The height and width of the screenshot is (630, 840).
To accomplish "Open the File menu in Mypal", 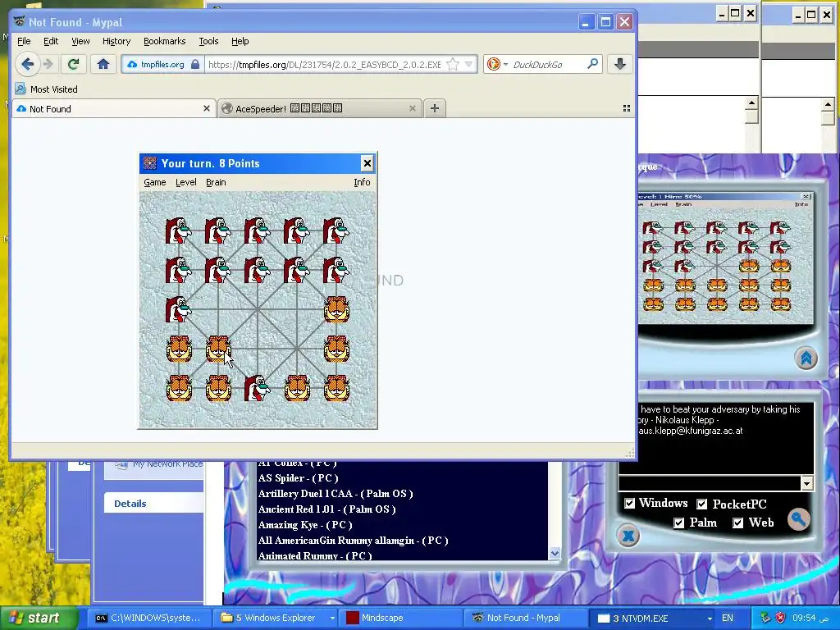I will (24, 41).
